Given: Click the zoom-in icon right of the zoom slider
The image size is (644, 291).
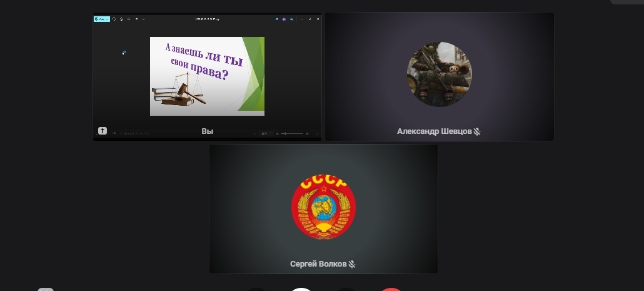Looking at the screenshot, I should (x=307, y=133).
